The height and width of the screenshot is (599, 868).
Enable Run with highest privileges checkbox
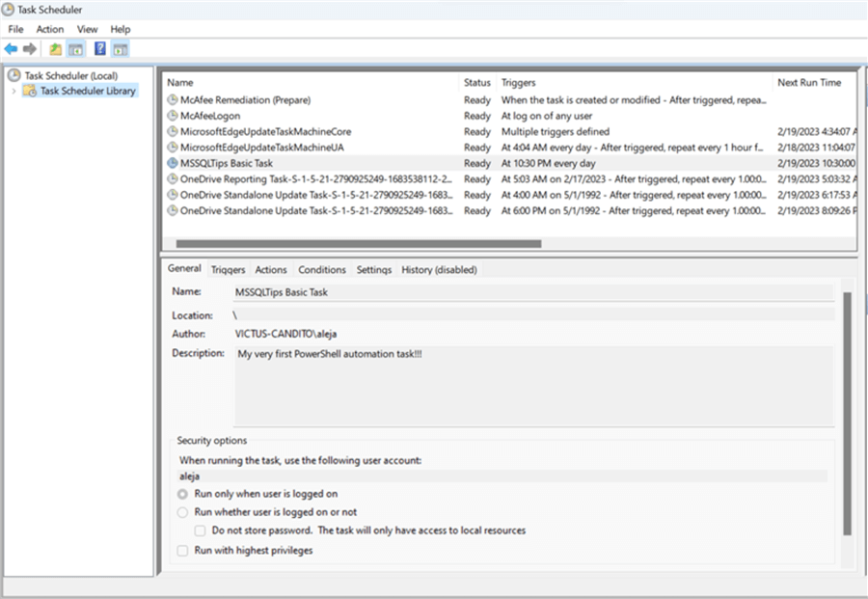click(x=182, y=550)
